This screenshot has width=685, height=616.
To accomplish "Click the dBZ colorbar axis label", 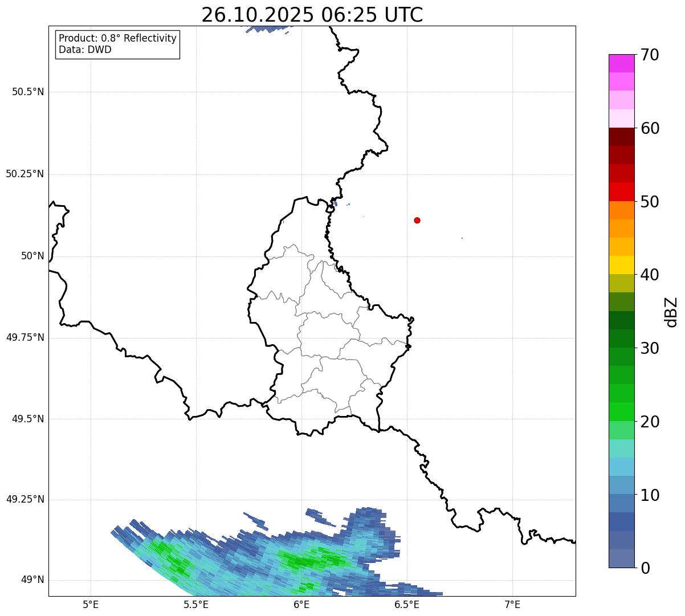I will click(x=671, y=312).
